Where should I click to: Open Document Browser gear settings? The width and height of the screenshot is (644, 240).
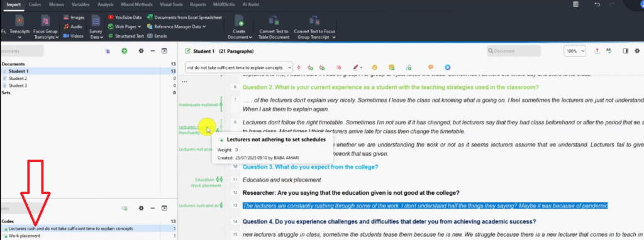(638, 51)
